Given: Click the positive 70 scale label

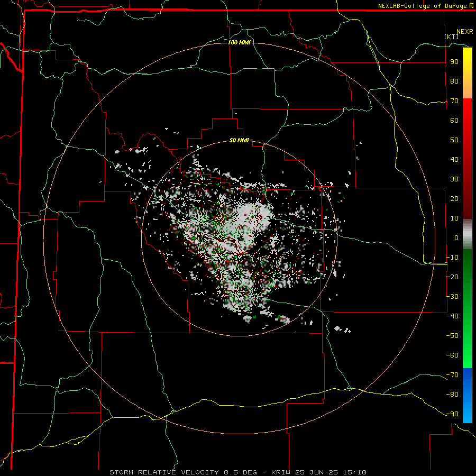Looking at the screenshot, I should (454, 101).
